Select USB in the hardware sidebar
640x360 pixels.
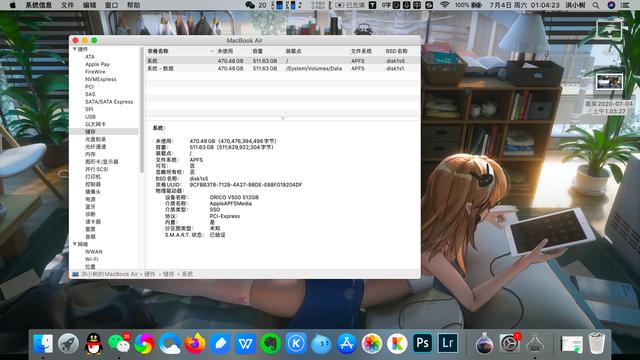90,117
